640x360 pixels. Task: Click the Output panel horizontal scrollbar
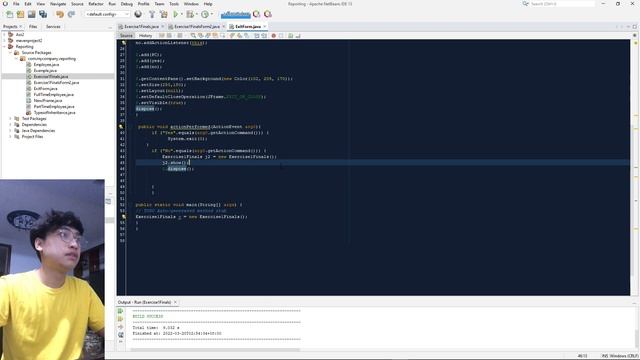click(x=215, y=350)
